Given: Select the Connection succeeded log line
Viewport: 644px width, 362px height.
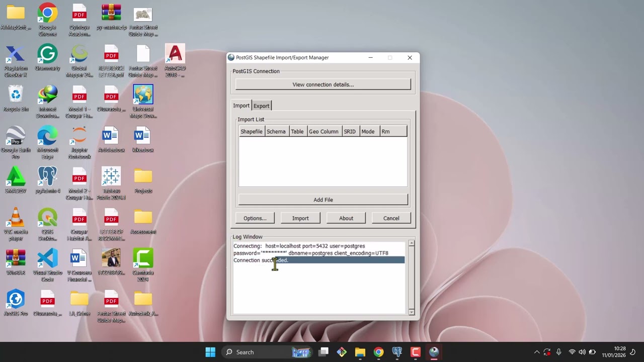Looking at the screenshot, I should pos(319,260).
